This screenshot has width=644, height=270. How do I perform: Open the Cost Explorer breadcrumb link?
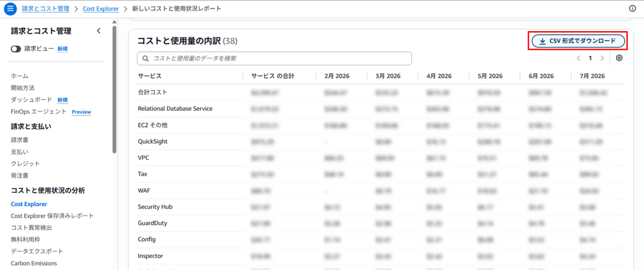101,9
